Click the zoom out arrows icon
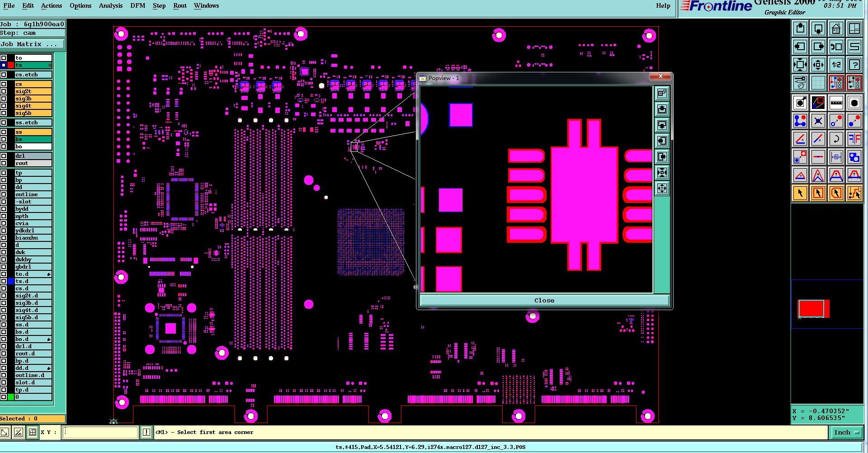This screenshot has width=868, height=453. pyautogui.click(x=818, y=65)
